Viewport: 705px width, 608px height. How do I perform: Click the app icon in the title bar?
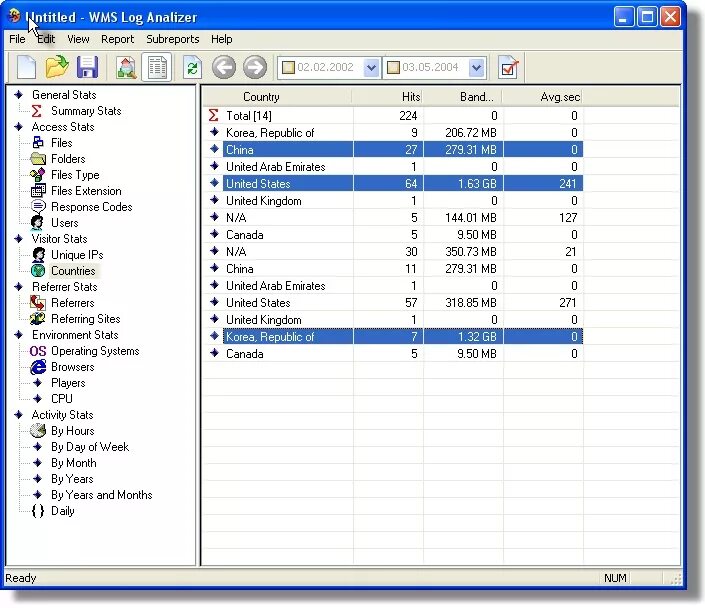(14, 16)
